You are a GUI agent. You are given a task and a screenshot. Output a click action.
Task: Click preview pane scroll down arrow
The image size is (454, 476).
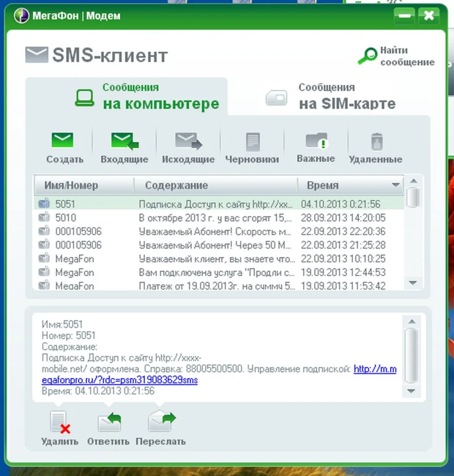coord(411,391)
